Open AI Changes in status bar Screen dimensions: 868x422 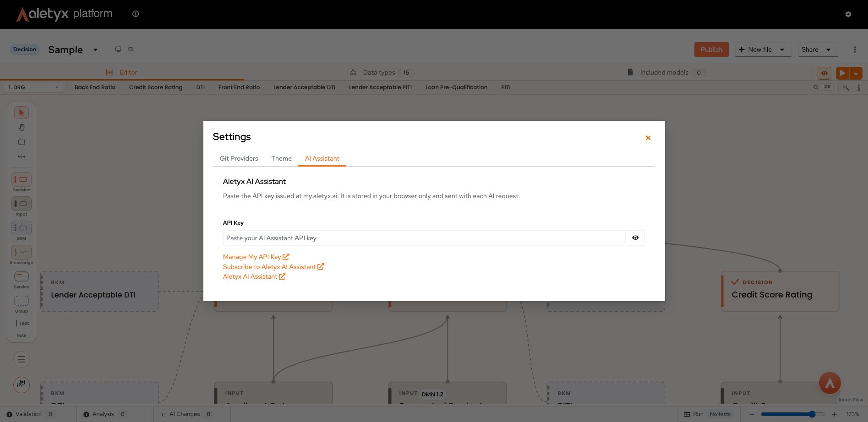186,414
